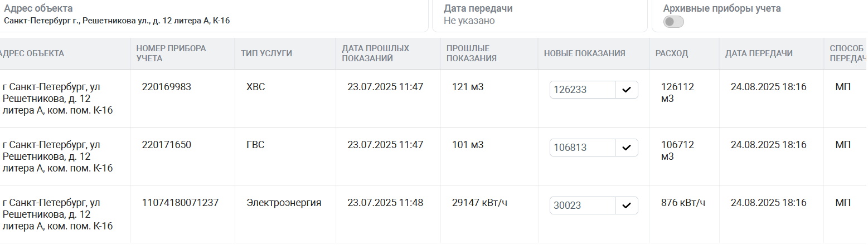
Task: Select the 220171650 meter row
Action: (x=434, y=156)
